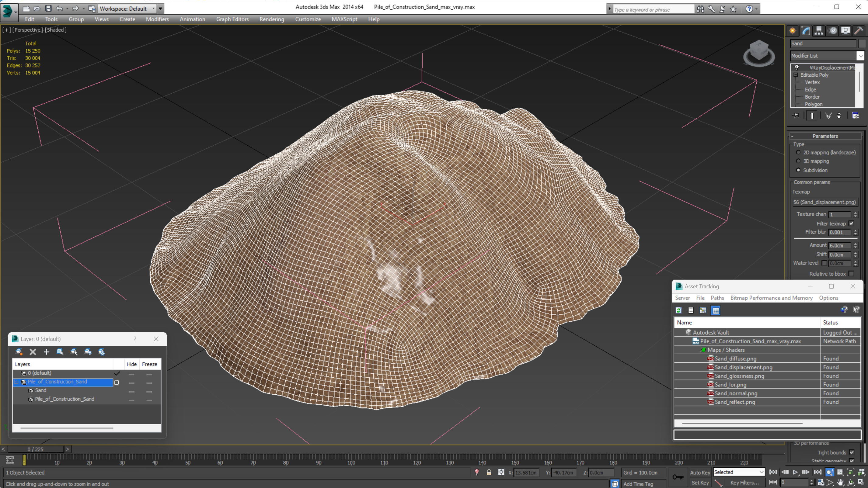Image resolution: width=868 pixels, height=488 pixels.
Task: Enable the Relative to bbox checkbox
Action: (852, 273)
